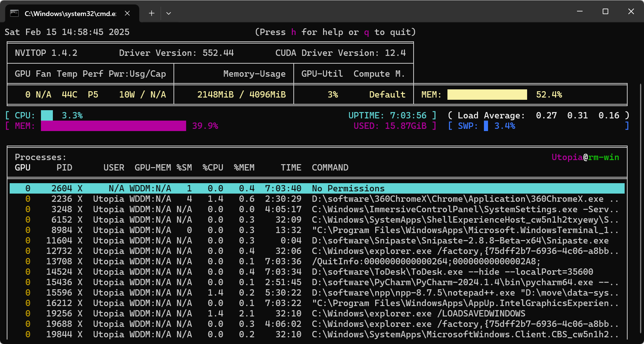
Task: Select the ShellExperienceHost process row
Action: 317,220
